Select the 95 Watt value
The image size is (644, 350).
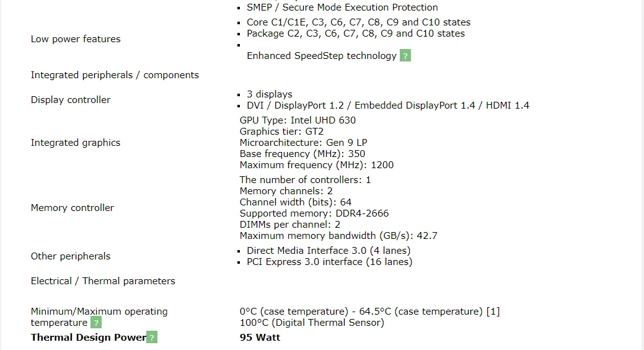(260, 338)
